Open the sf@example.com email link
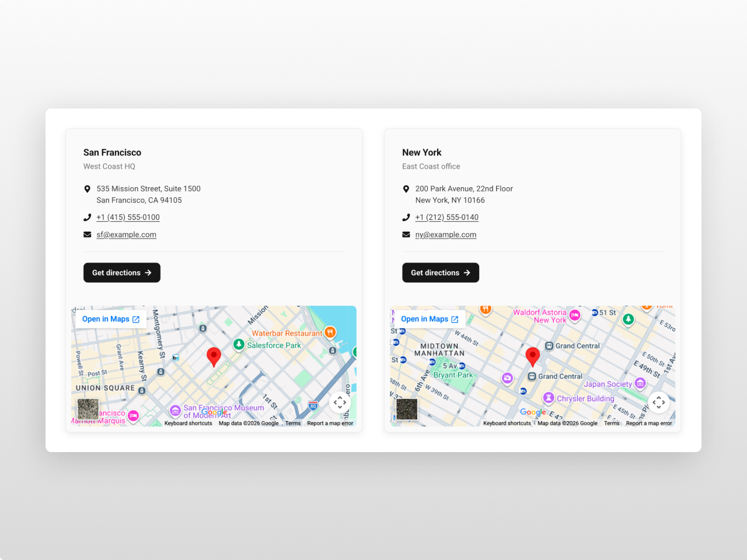Viewport: 747px width, 560px height. point(126,235)
